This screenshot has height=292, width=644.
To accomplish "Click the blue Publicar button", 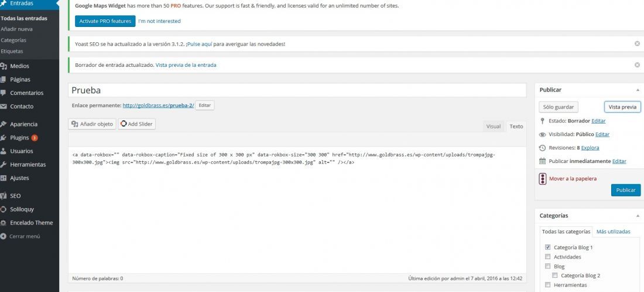I will tap(626, 190).
